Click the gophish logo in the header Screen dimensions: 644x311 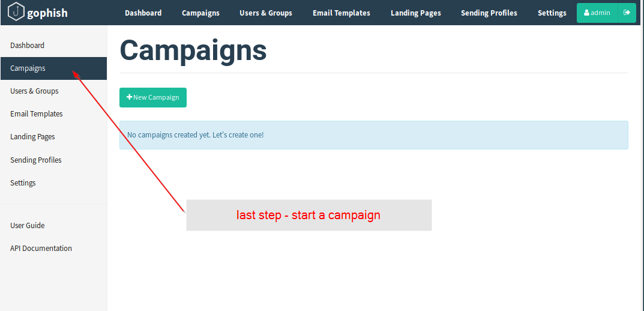point(38,13)
